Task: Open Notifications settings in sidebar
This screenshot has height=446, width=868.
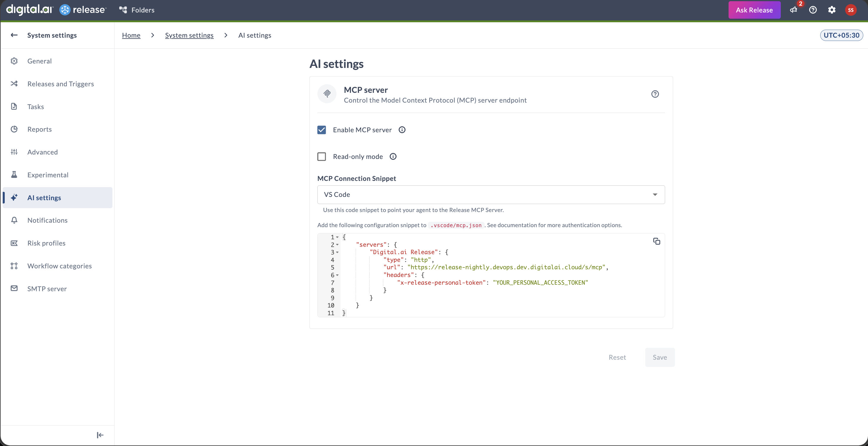Action: click(x=57, y=220)
